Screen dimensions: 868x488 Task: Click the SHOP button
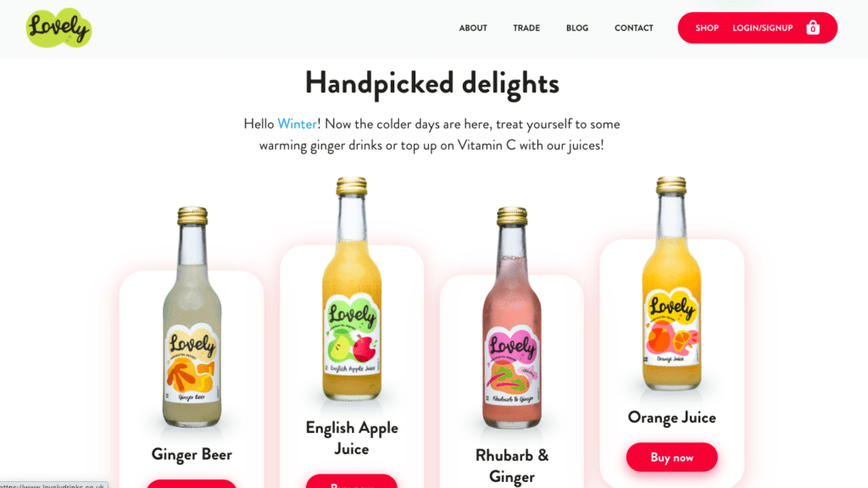707,28
